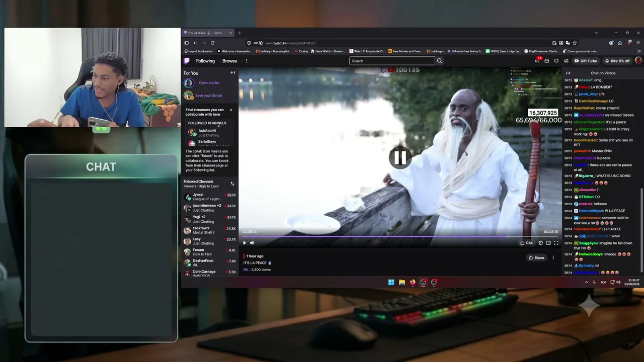Open Twitch notifications with red badge
Viewport: 644px width, 362px height.
[x=537, y=61]
